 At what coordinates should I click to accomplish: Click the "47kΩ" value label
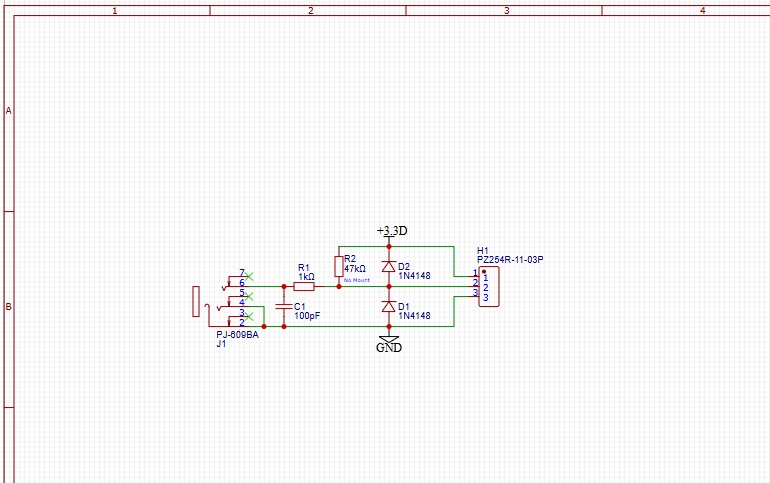(x=355, y=269)
